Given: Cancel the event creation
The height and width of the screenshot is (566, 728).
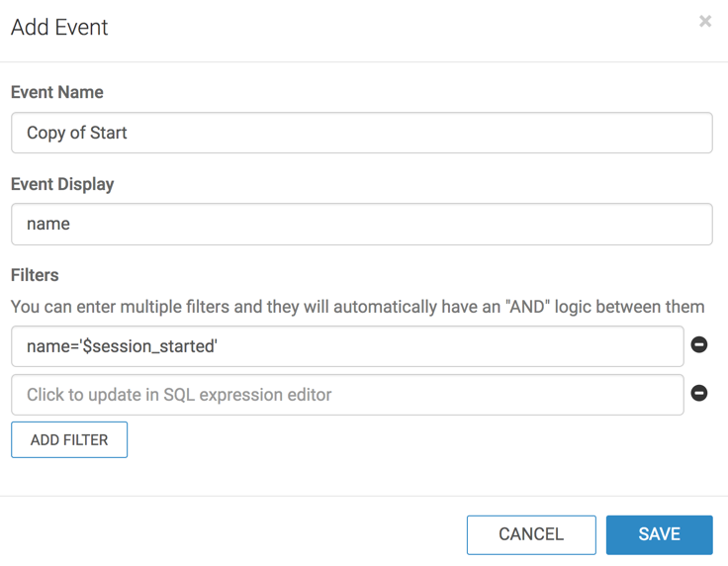Looking at the screenshot, I should click(531, 534).
